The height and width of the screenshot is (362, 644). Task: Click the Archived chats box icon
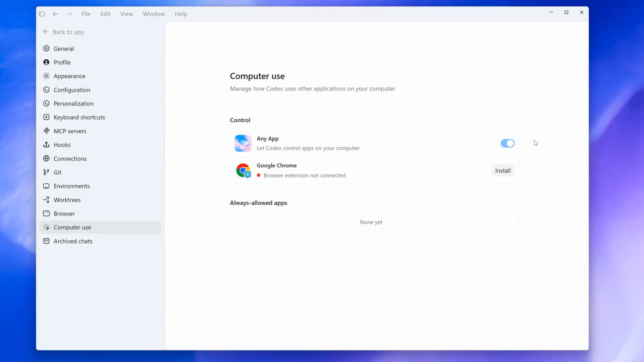pos(46,241)
